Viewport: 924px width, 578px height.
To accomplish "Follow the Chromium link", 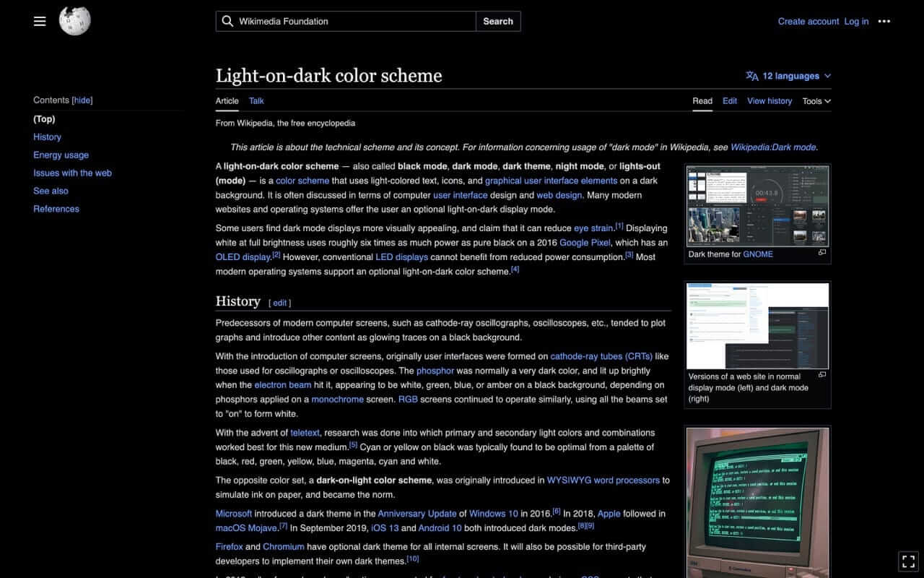I will (x=284, y=547).
